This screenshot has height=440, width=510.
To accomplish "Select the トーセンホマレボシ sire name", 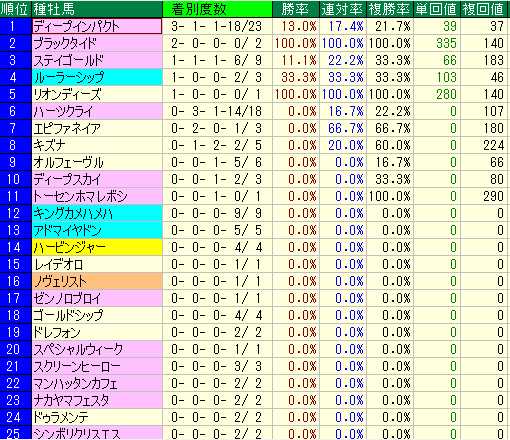I will tap(97, 196).
